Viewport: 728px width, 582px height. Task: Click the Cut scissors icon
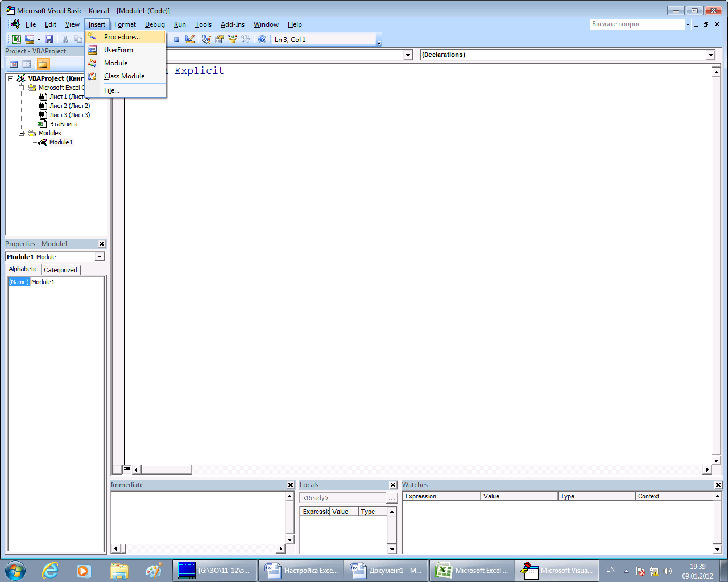click(x=65, y=39)
